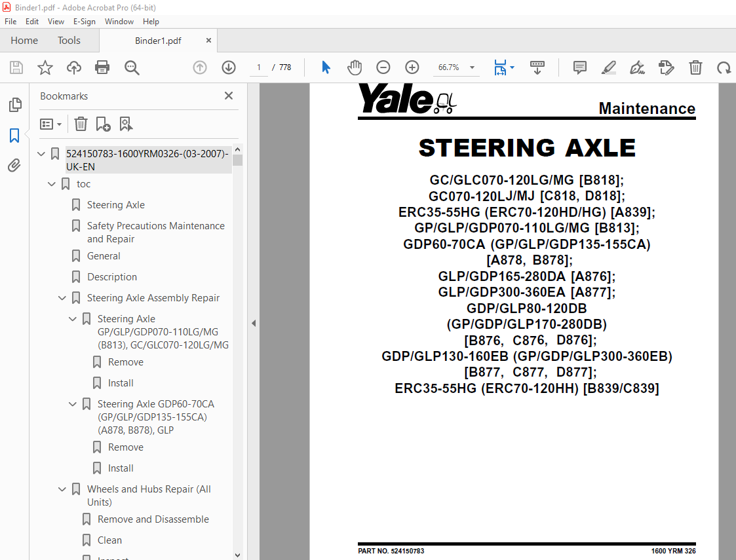Go to previous page arrow
This screenshot has height=560, width=736.
coord(200,67)
